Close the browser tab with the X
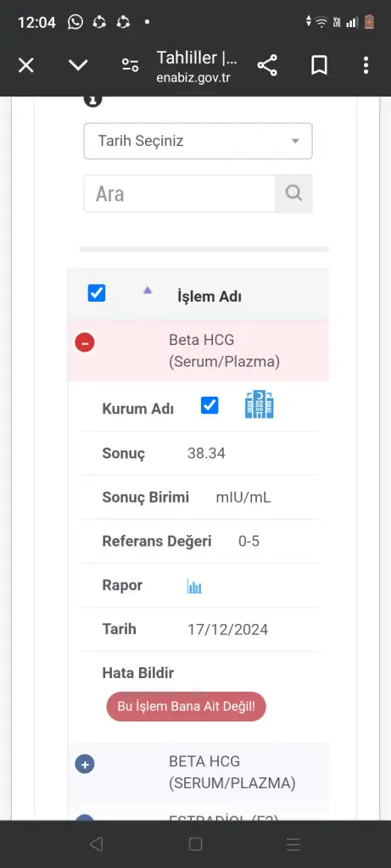This screenshot has height=868, width=391. [x=26, y=65]
